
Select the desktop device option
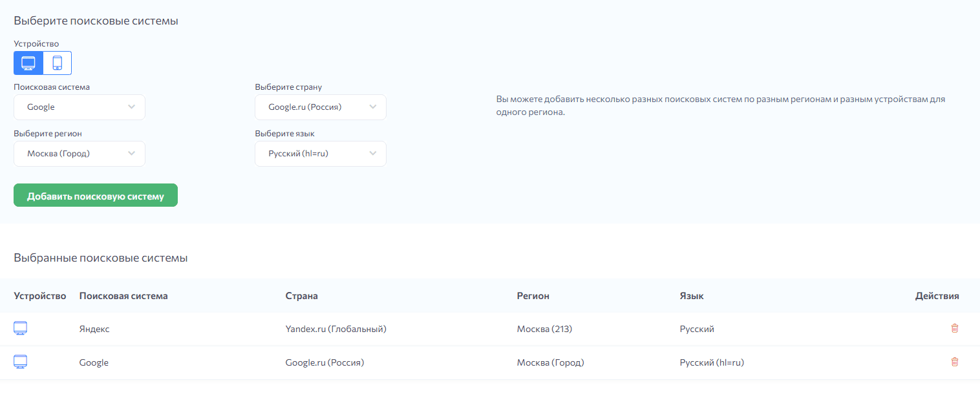tap(28, 63)
